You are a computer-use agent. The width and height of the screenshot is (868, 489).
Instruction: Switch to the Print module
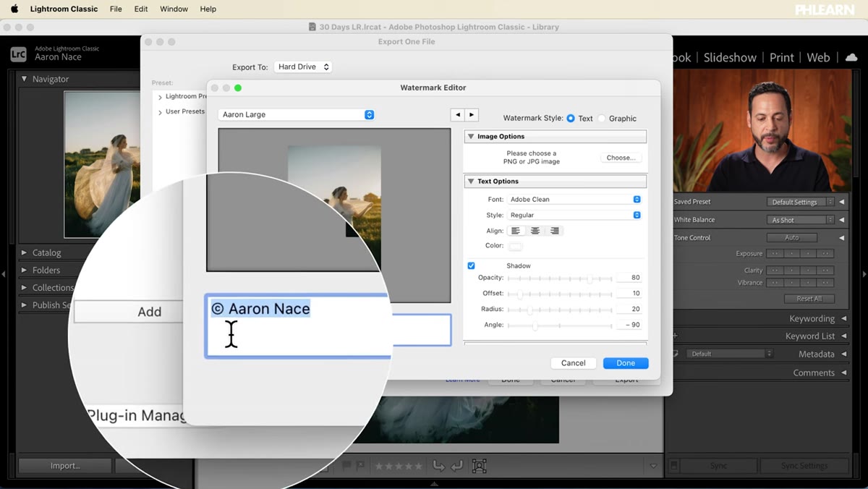pos(781,57)
